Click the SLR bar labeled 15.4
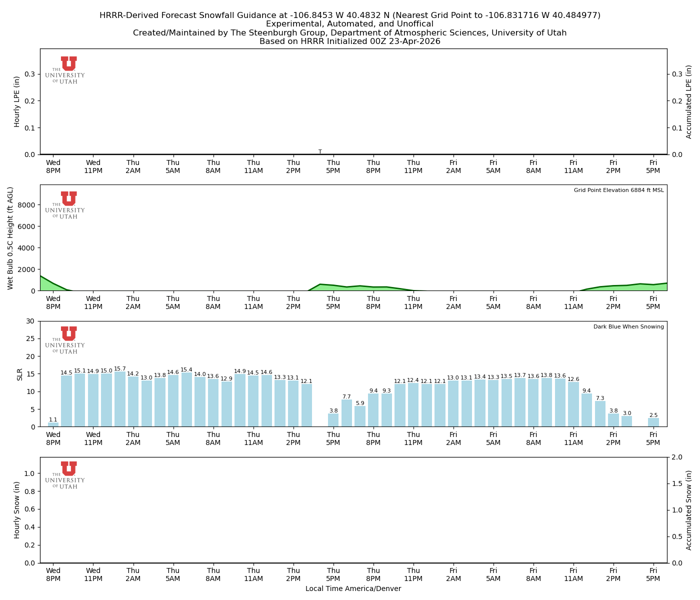This screenshot has width=700, height=600. click(x=186, y=399)
